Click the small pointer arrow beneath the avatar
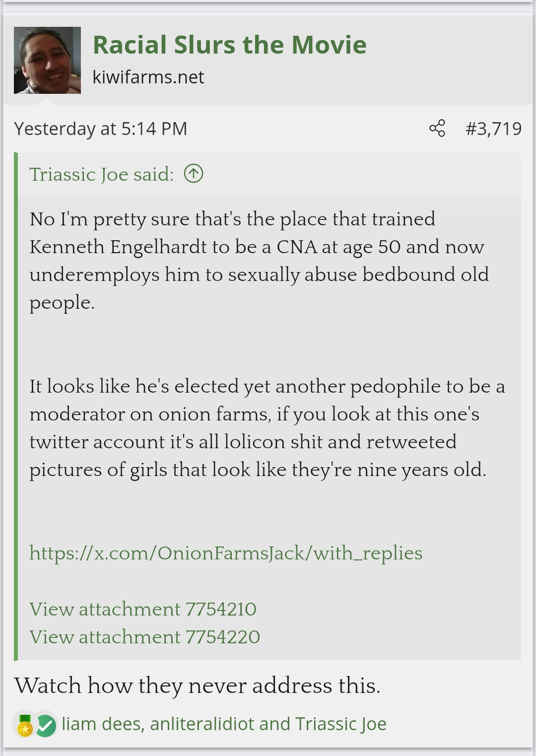536x756 pixels. coord(47,101)
